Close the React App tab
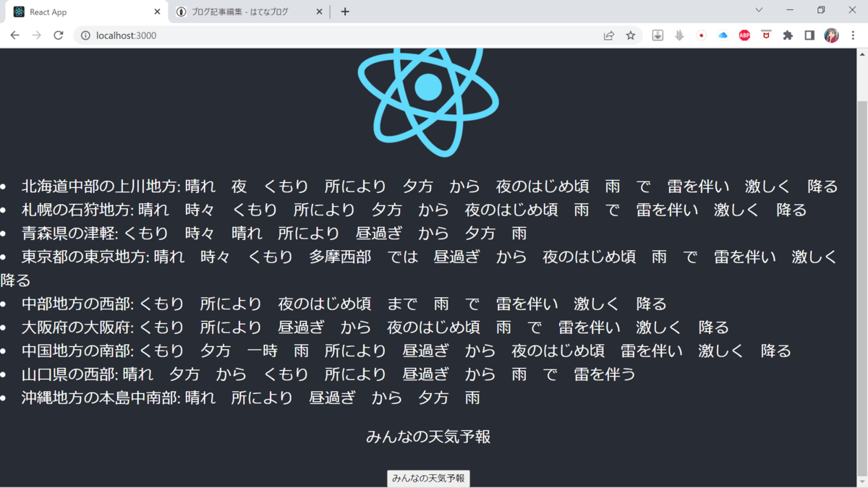The height and width of the screenshot is (488, 868). coord(158,12)
